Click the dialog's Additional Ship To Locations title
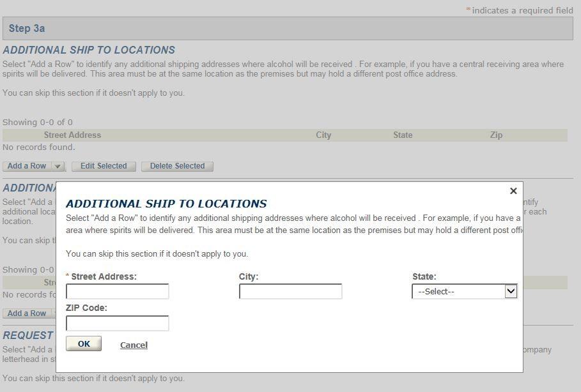Image resolution: width=581 pixels, height=392 pixels. tap(166, 204)
